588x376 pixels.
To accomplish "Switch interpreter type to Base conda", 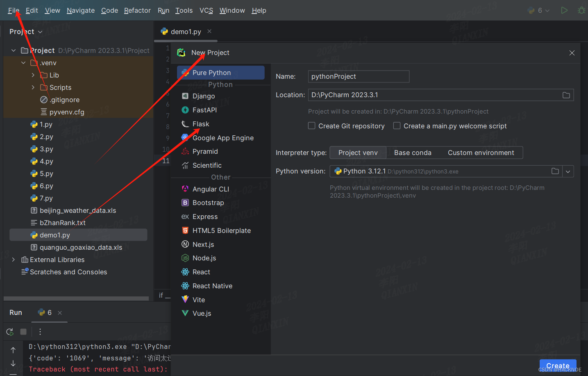I will 413,153.
